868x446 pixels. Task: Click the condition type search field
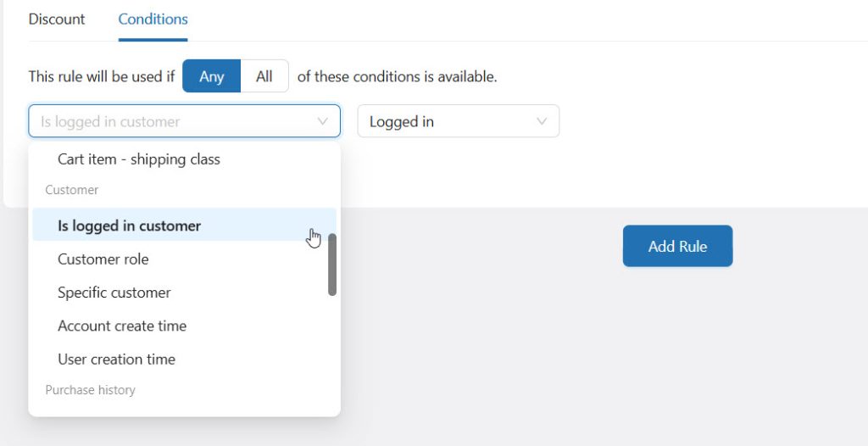(x=170, y=121)
